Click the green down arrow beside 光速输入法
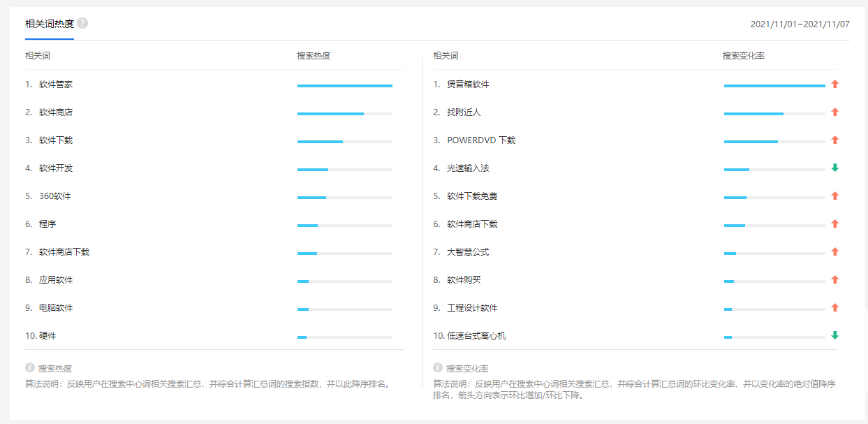Screen dimensions: 868x424 tap(835, 168)
